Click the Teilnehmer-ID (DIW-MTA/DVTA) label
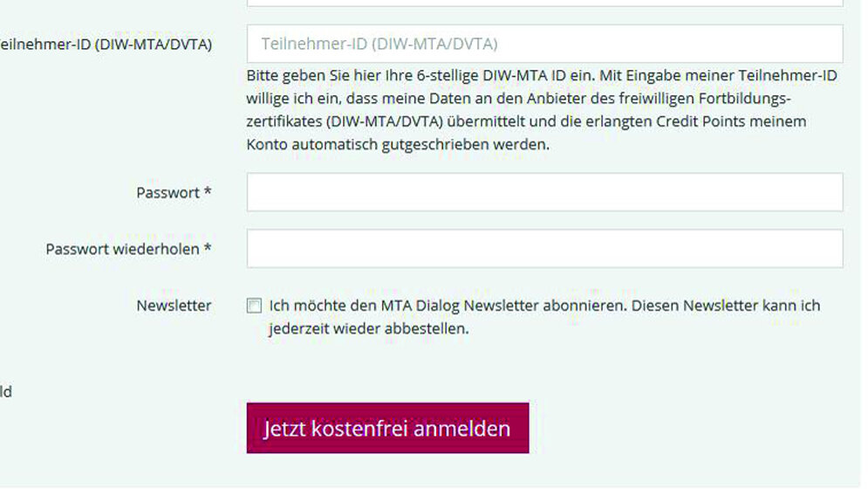868x489 pixels. 105,44
